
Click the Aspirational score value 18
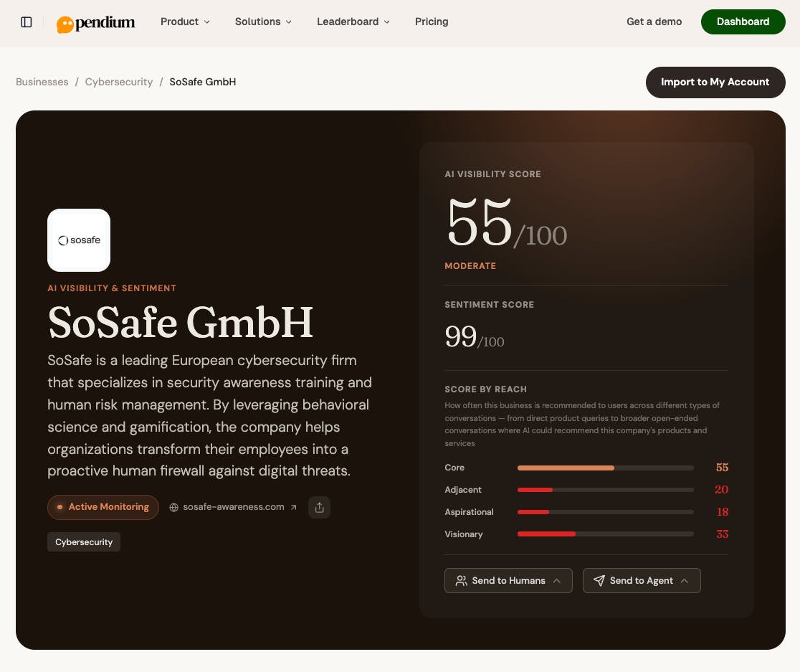tap(723, 512)
